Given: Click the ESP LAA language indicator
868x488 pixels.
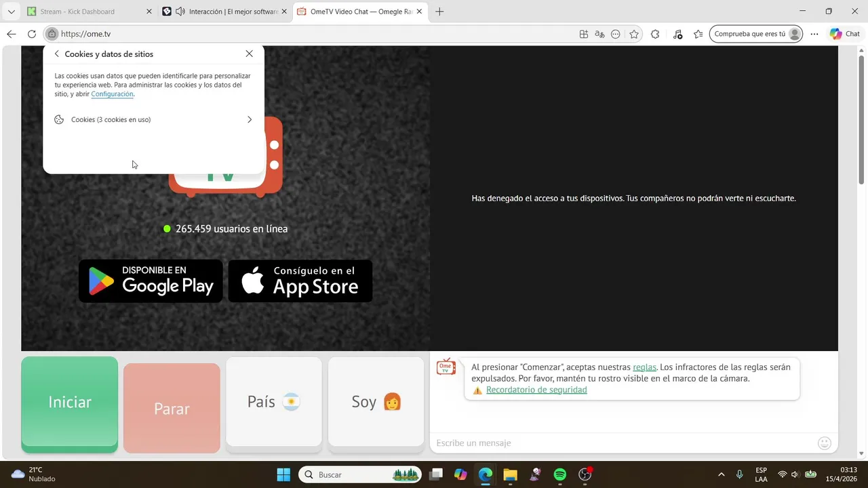Looking at the screenshot, I should coord(762,474).
